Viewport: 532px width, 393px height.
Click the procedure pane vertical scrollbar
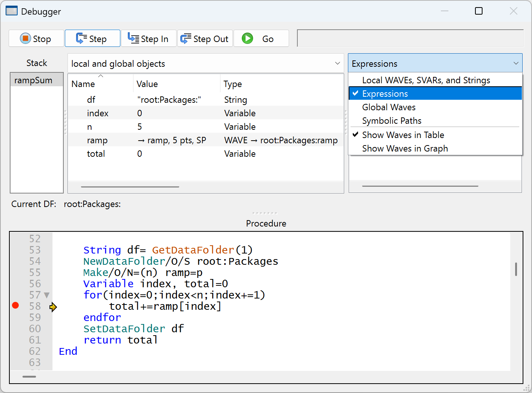pos(516,269)
